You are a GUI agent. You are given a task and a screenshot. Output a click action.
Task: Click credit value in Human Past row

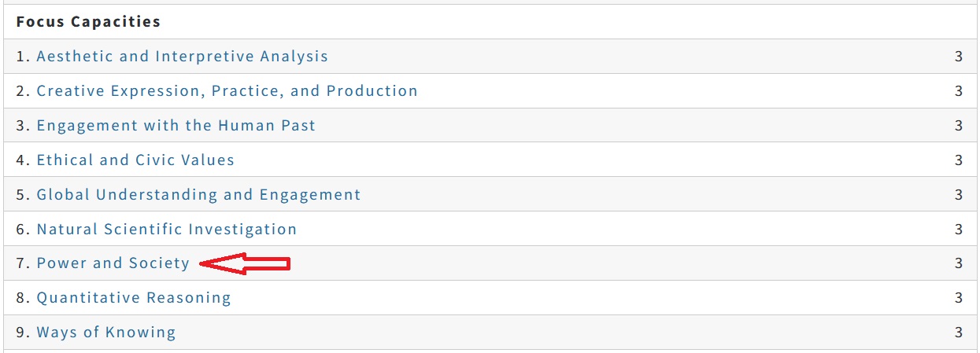(958, 126)
